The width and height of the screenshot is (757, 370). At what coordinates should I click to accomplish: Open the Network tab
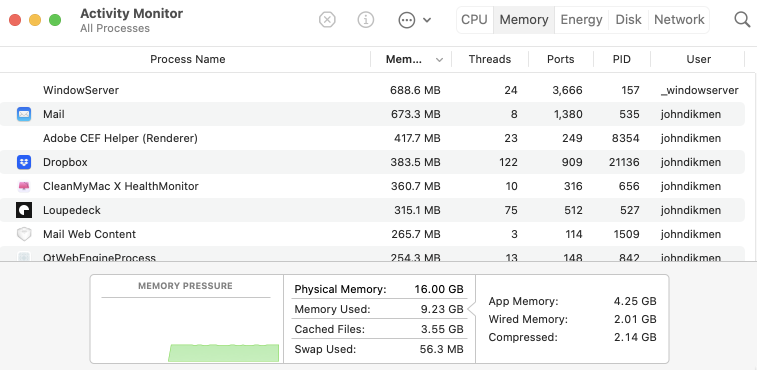[x=679, y=20]
